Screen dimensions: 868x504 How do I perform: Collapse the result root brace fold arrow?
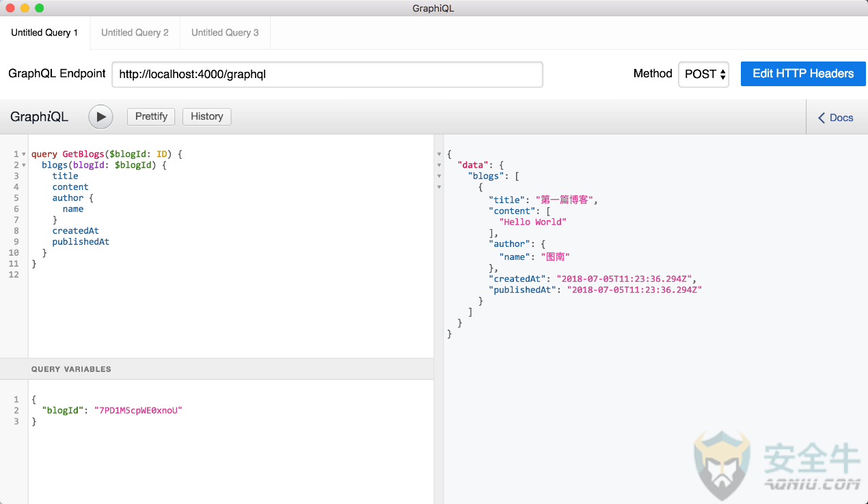[x=439, y=155]
